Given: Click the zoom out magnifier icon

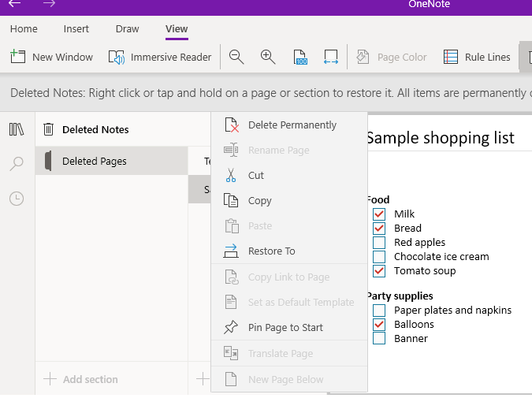Looking at the screenshot, I should click(236, 57).
